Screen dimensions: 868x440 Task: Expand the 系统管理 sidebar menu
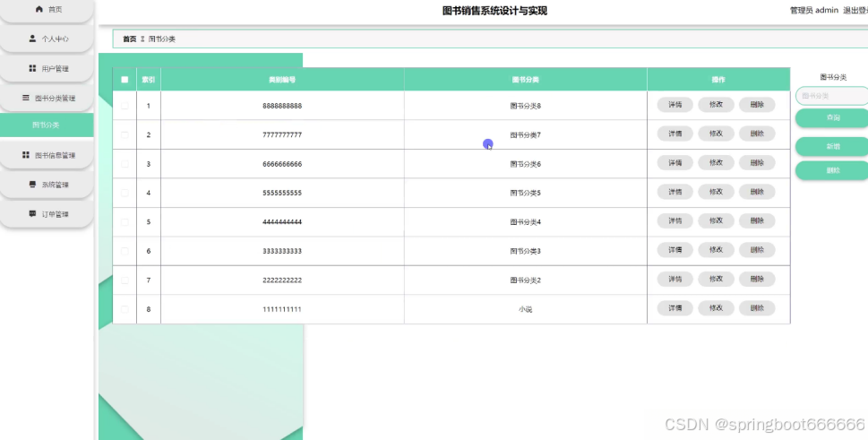point(47,185)
